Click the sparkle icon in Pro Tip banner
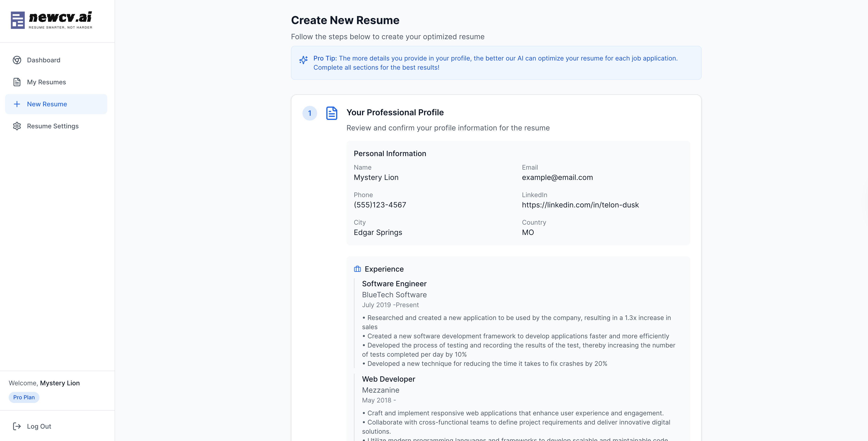 [303, 60]
